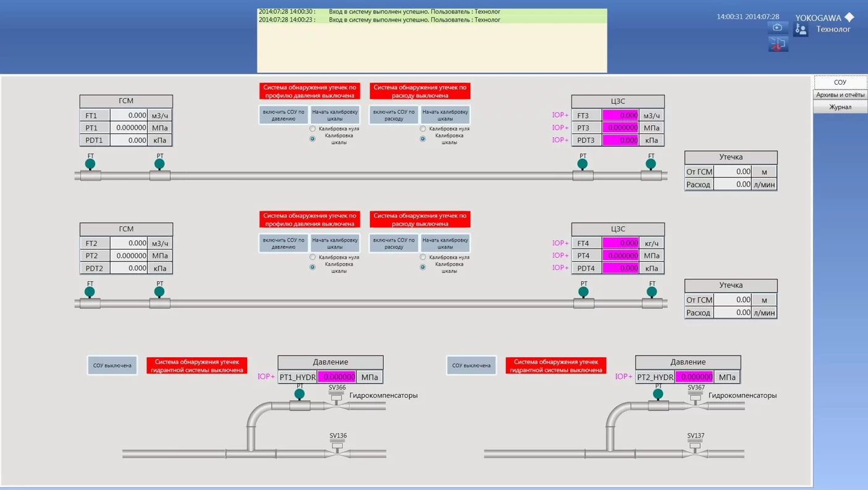
Task: Open valve SV367 symbol
Action: pyautogui.click(x=696, y=400)
